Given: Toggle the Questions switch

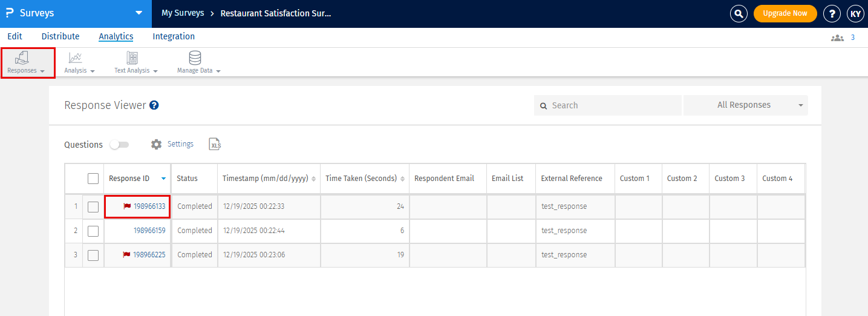Looking at the screenshot, I should (119, 145).
